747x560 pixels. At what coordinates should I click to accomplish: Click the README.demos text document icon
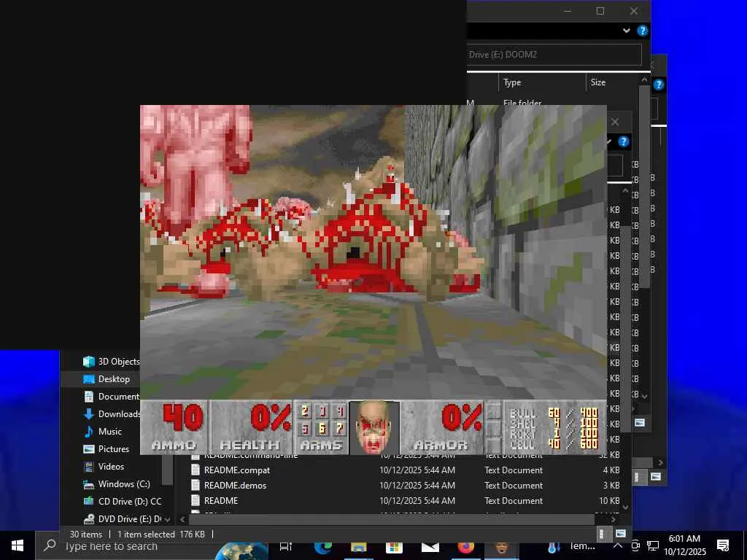coord(195,485)
